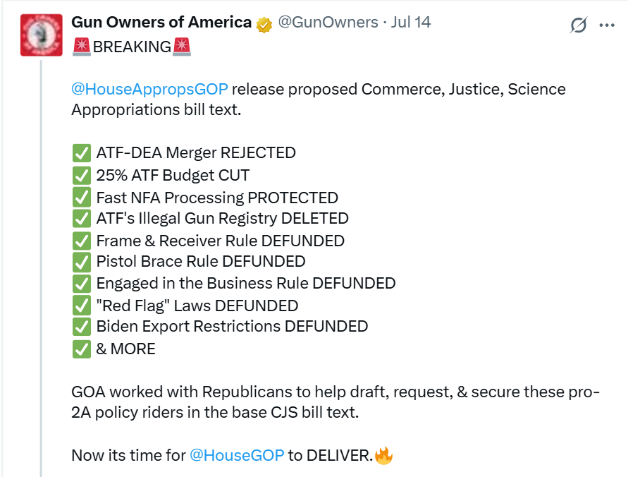The height and width of the screenshot is (477, 628).
Task: Click the Gun Owners of America display name
Action: coord(161,22)
